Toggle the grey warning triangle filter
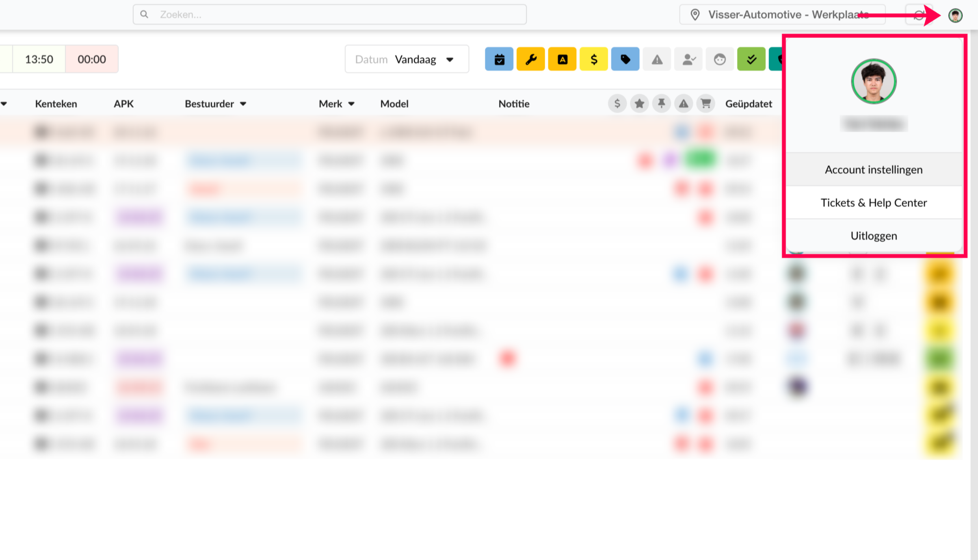 click(x=656, y=59)
